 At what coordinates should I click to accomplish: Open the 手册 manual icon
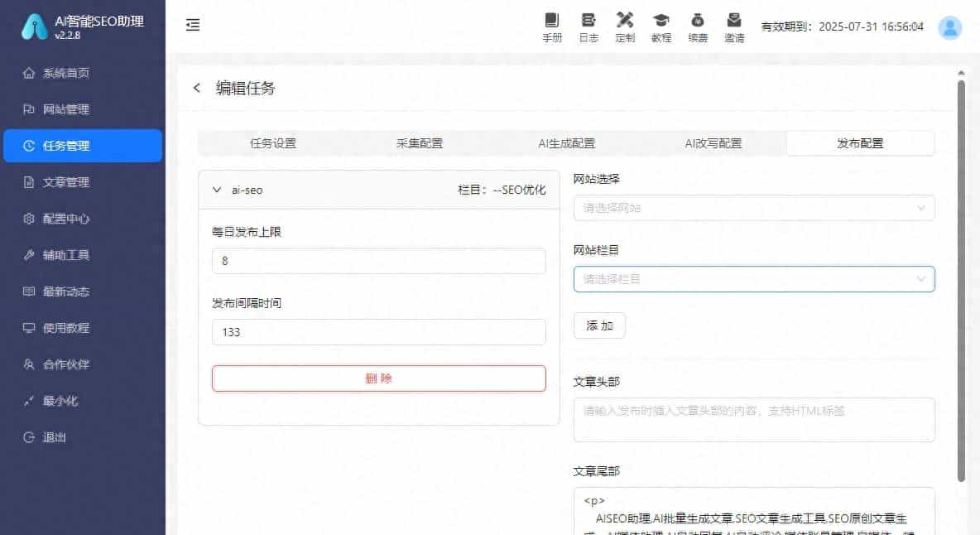[552, 27]
